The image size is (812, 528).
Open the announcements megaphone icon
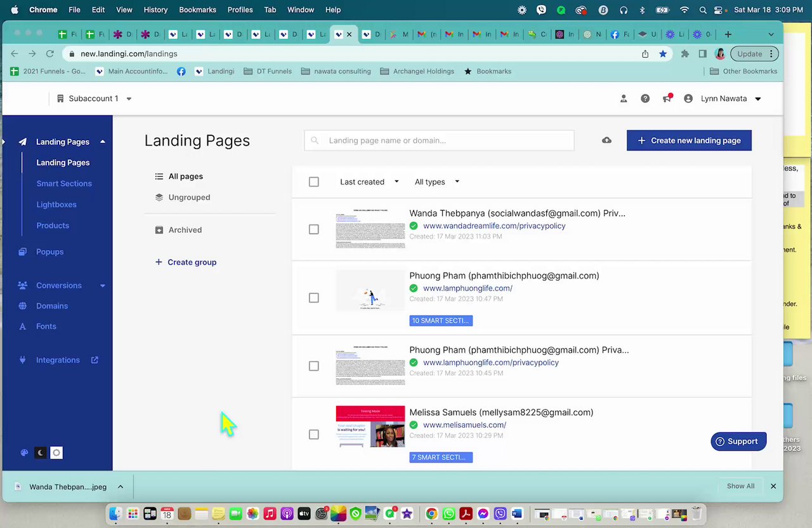coord(667,98)
